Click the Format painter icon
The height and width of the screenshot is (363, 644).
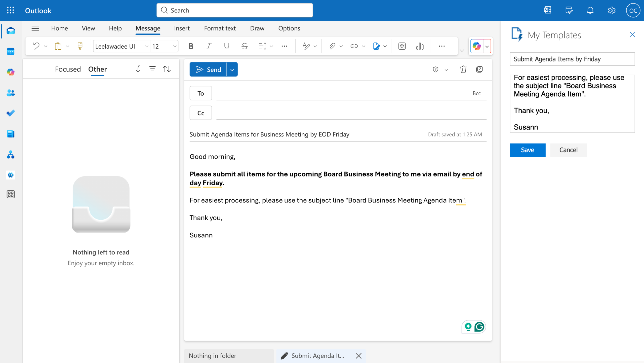tap(80, 46)
